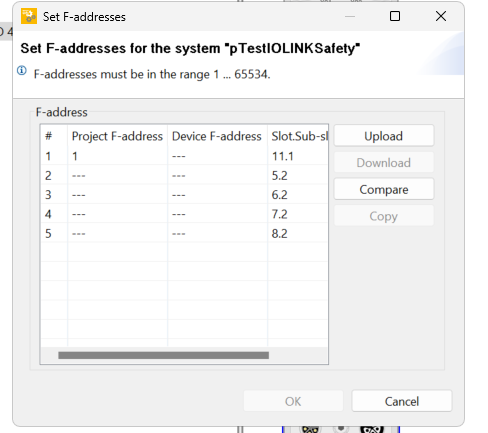The width and height of the screenshot is (488, 433).
Task: Click the table's horizontal scrollbar thumb
Action: coord(163,355)
